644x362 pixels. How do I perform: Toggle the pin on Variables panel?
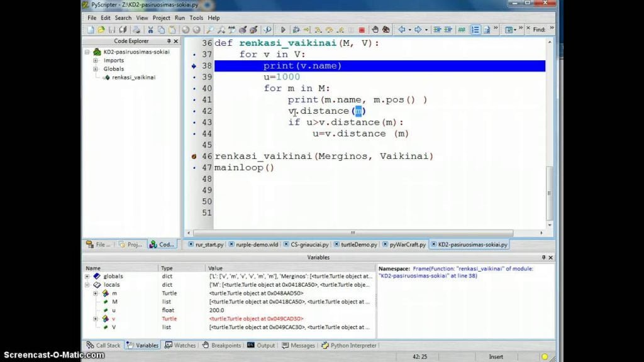(x=543, y=257)
